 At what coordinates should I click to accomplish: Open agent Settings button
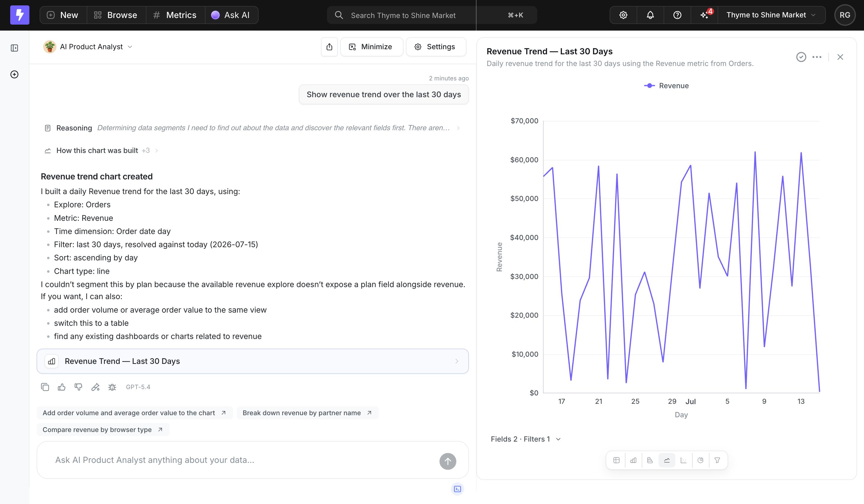click(436, 46)
